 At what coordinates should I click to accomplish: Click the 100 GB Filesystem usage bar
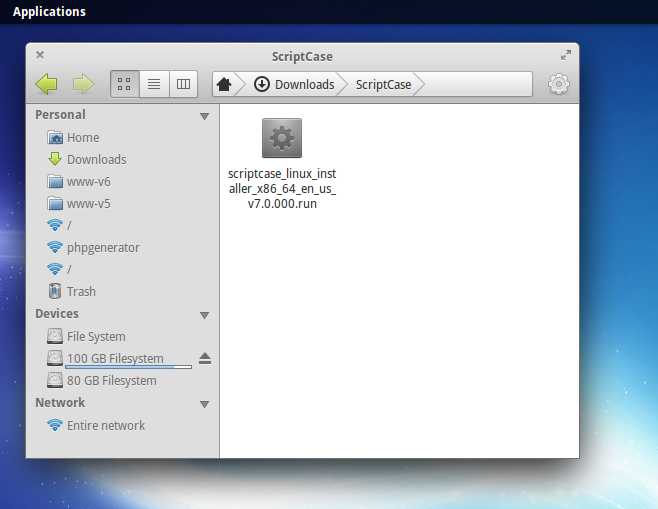[128, 367]
